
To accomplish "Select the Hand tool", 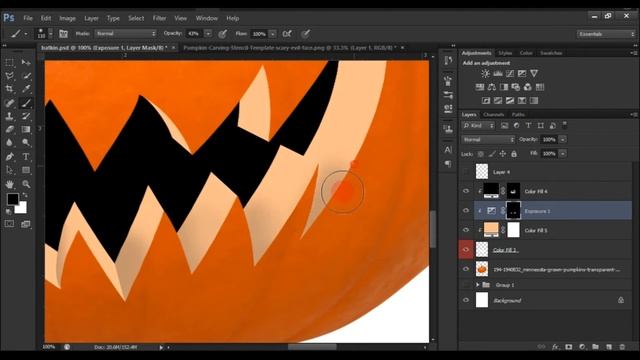I will 9,184.
